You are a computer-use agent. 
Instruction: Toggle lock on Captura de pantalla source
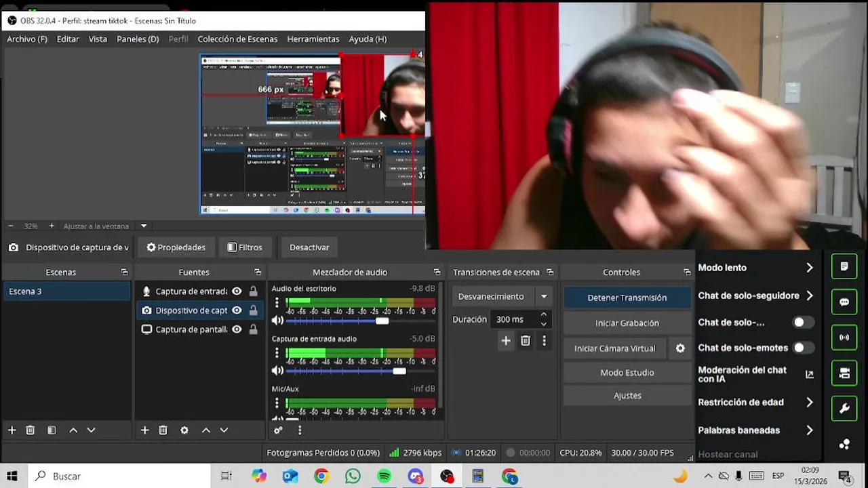coord(253,329)
